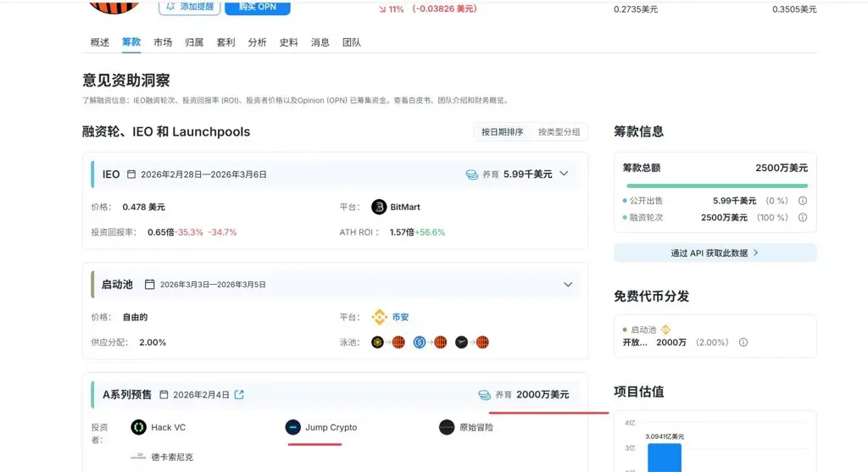
Task: Open the 概述 tab
Action: 100,42
